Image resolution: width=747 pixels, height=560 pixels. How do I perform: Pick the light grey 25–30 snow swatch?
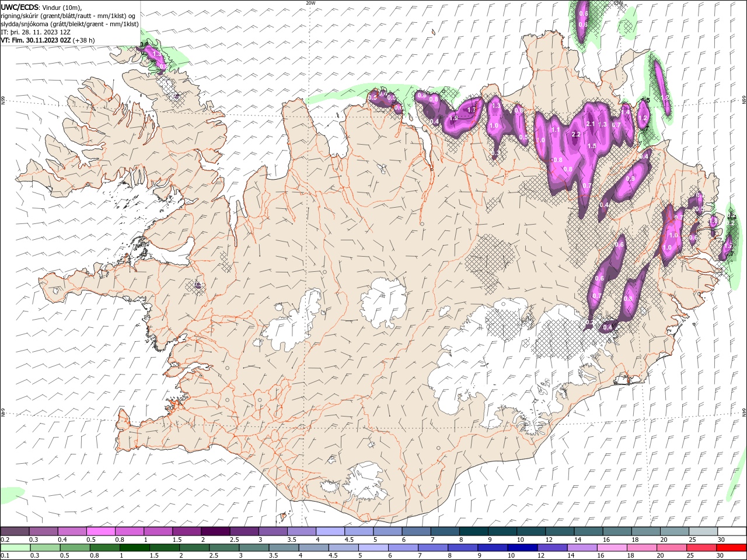pyautogui.click(x=703, y=531)
